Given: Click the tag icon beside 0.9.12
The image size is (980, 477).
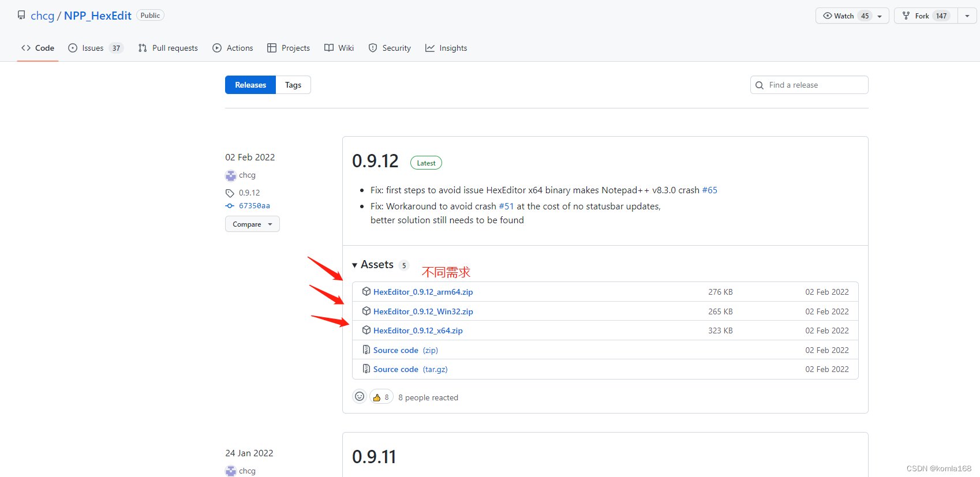Looking at the screenshot, I should (x=230, y=193).
